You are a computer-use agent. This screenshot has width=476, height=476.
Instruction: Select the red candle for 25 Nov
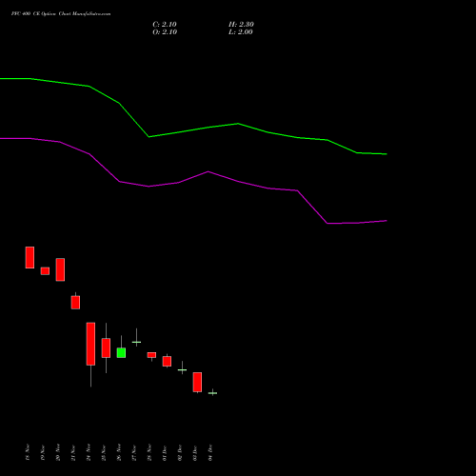(106, 347)
